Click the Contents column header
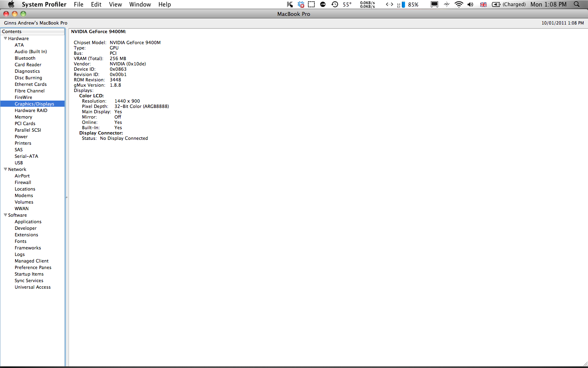The height and width of the screenshot is (368, 588). 33,31
